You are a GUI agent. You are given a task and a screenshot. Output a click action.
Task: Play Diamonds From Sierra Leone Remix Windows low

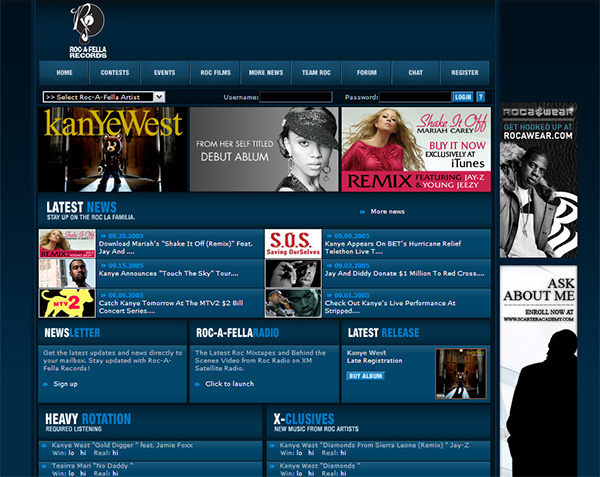299,453
